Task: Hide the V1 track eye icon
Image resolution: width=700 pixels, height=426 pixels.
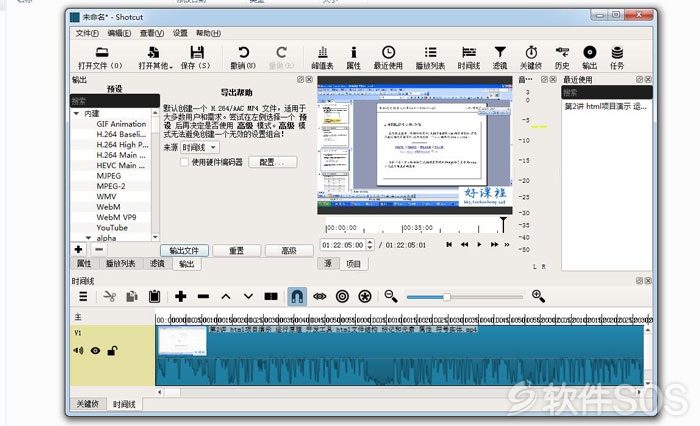Action: pos(96,351)
